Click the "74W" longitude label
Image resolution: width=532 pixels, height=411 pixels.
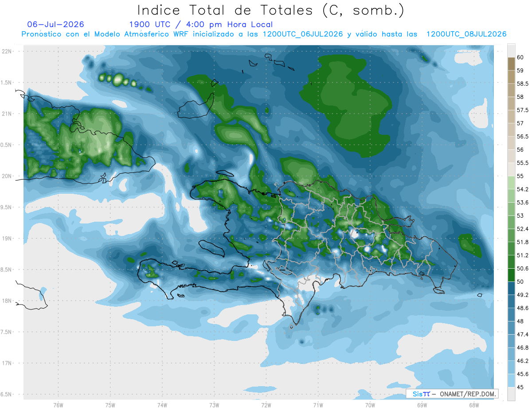click(x=162, y=405)
